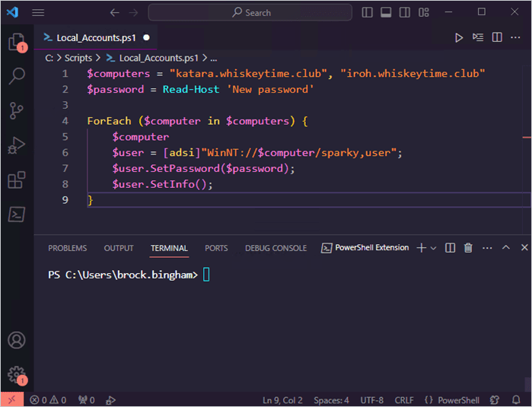Screen dimensions: 532x407
Task: Open Customize Layout icon
Action: point(423,12)
